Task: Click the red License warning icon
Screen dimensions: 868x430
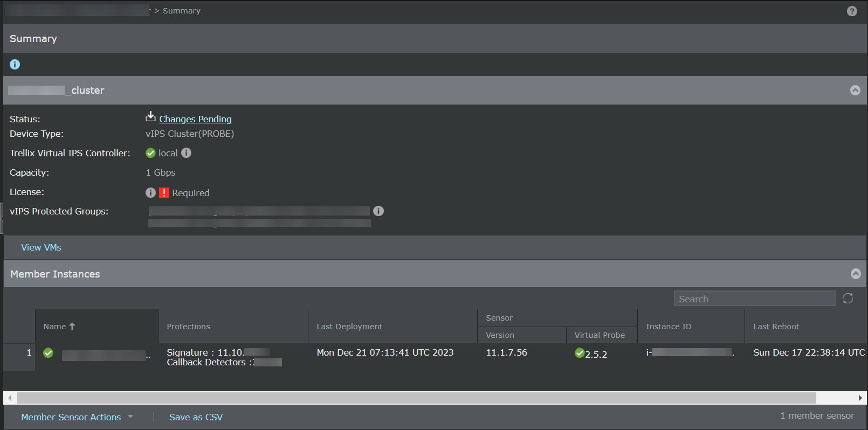Action: [164, 192]
